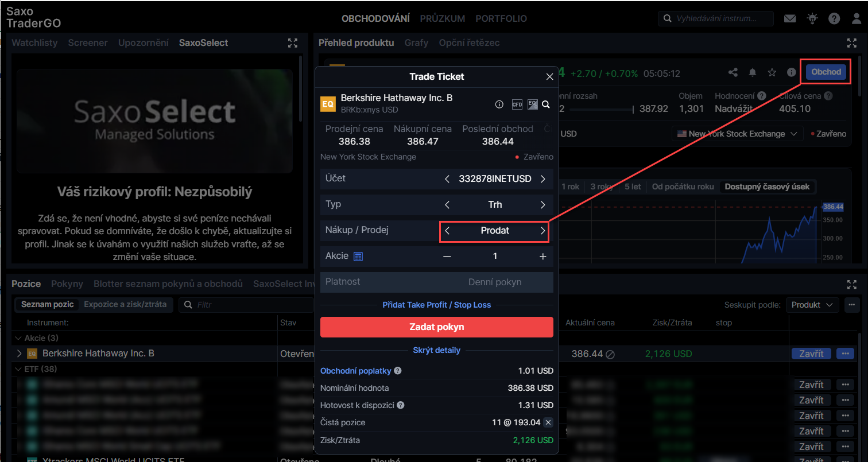Close the Trade Ticket dialog

pos(549,76)
